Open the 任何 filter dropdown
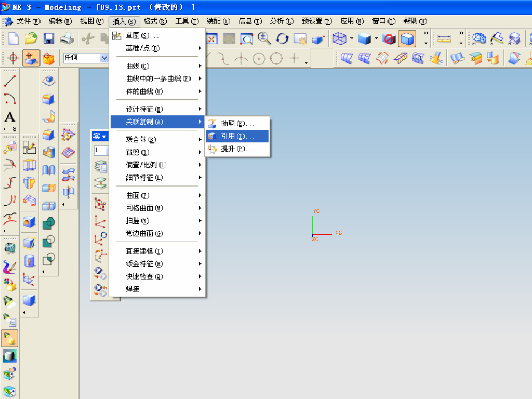 point(104,58)
